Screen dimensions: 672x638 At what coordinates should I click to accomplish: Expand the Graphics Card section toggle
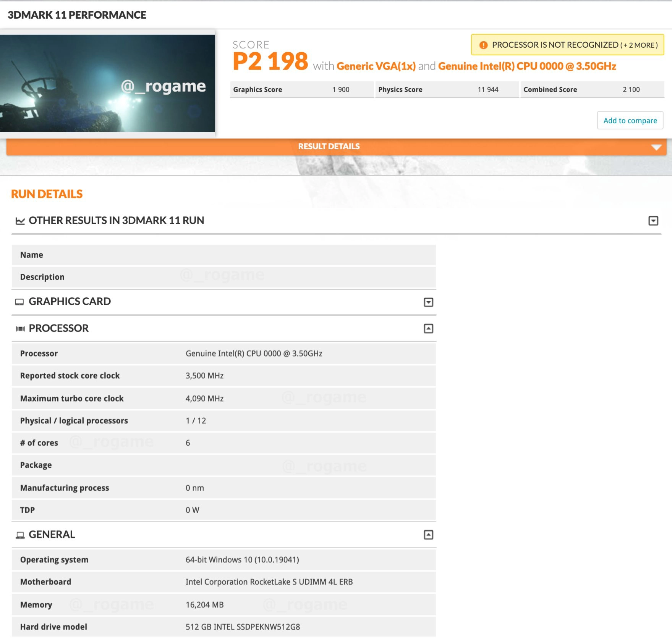429,302
